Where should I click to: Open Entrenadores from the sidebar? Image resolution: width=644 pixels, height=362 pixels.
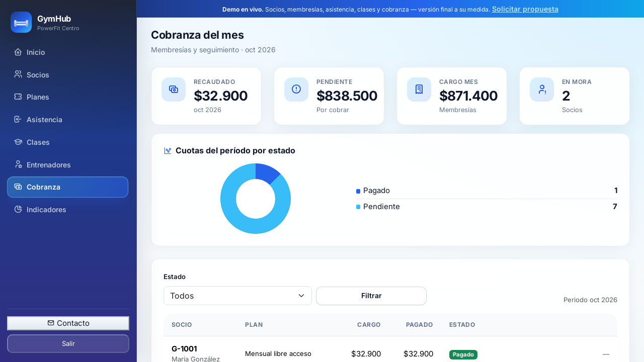67,164
